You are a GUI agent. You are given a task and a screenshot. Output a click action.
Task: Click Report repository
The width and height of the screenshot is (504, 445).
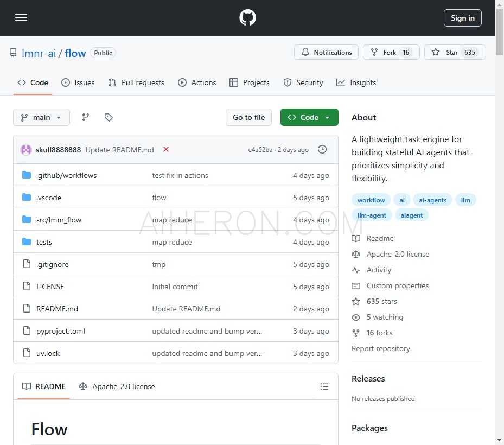pyautogui.click(x=380, y=348)
